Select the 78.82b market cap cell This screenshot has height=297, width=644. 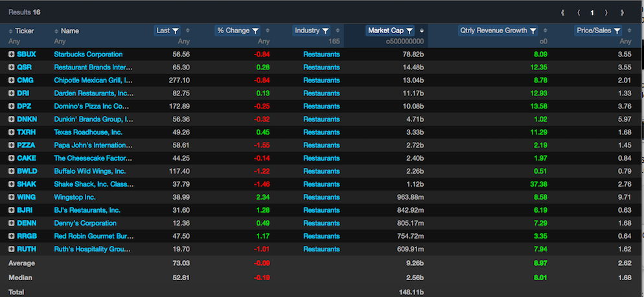(413, 54)
